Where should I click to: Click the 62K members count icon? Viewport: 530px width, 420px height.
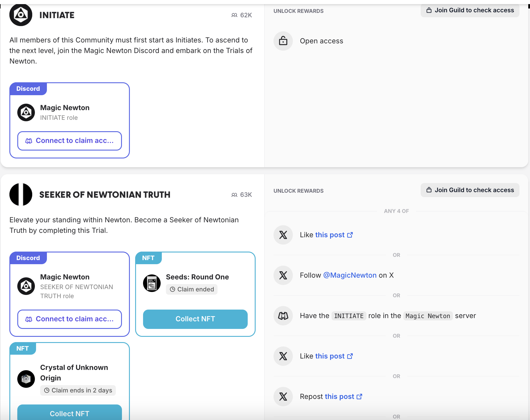click(x=234, y=15)
